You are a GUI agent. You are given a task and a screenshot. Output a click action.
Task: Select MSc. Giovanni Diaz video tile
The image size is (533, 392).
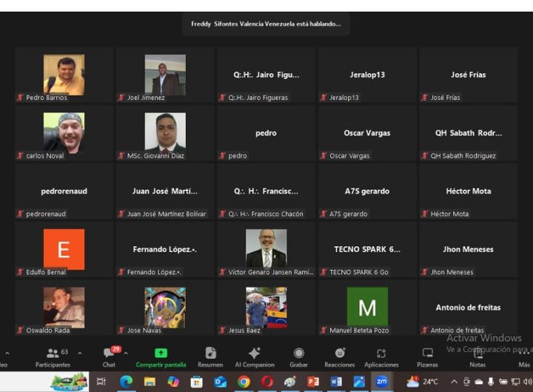coord(165,133)
